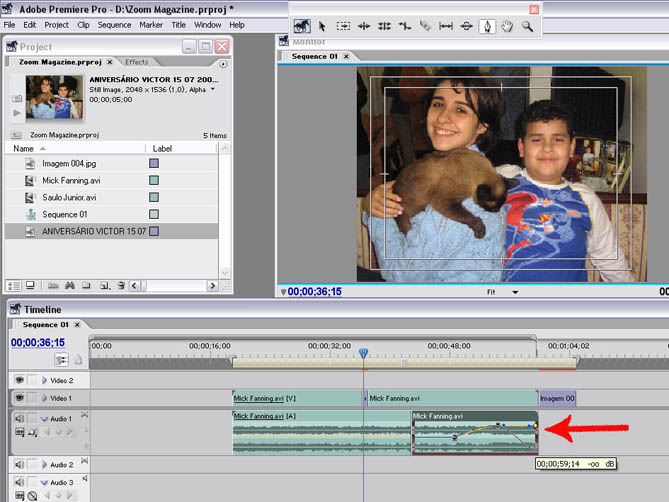The width and height of the screenshot is (669, 502).
Task: Mute the Audio 2 track speaker
Action: (x=19, y=465)
